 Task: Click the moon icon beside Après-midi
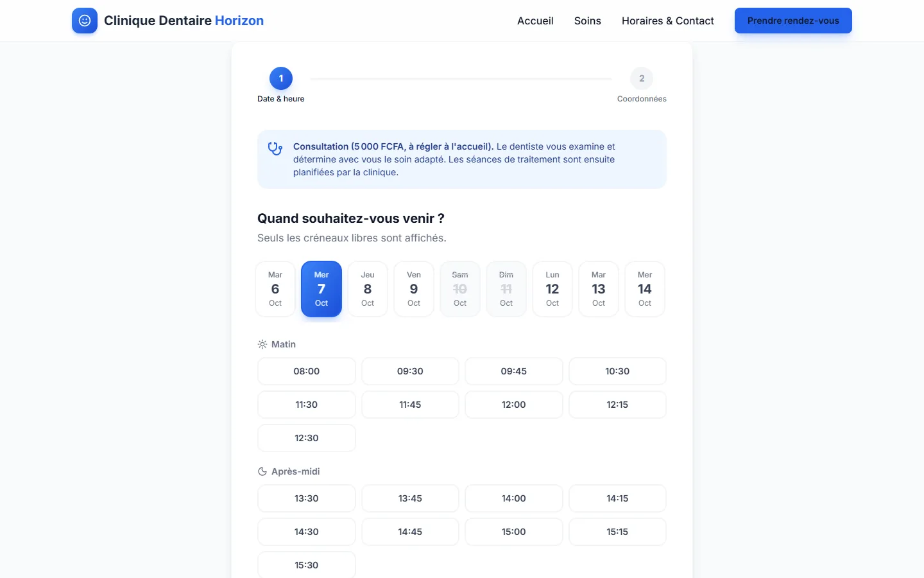[262, 471]
